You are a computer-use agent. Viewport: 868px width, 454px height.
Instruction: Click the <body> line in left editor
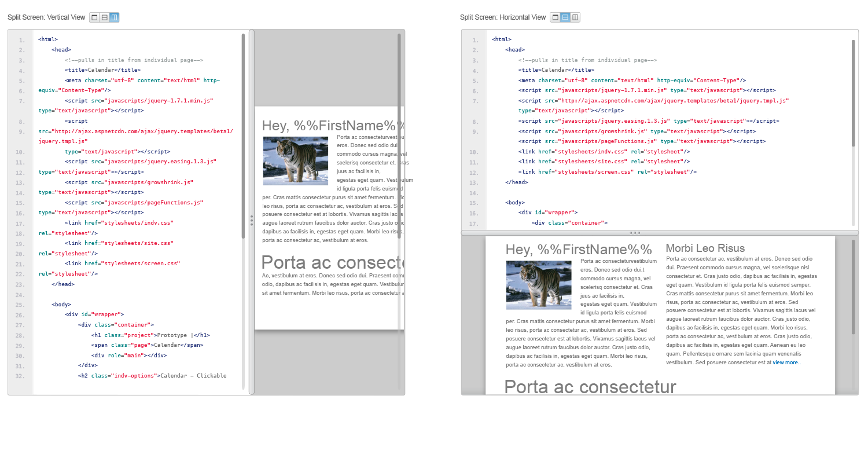(x=61, y=305)
